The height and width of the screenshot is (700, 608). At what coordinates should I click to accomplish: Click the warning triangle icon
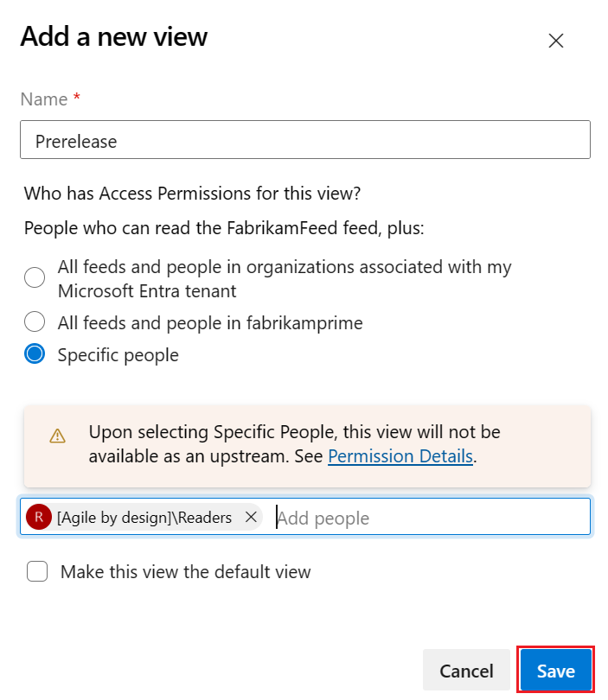click(58, 436)
